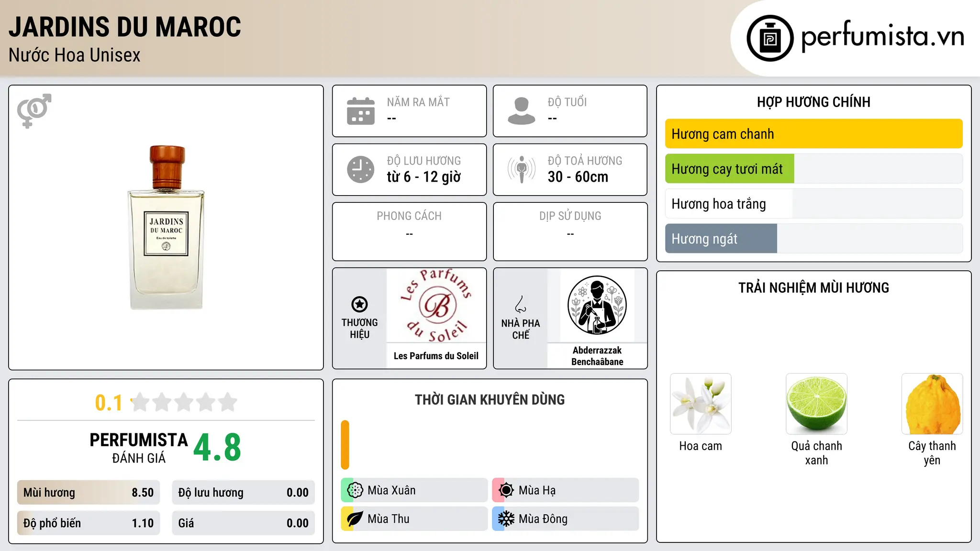Click the Nhà pha chế label
Screen dimensions: 980x551
click(x=521, y=329)
